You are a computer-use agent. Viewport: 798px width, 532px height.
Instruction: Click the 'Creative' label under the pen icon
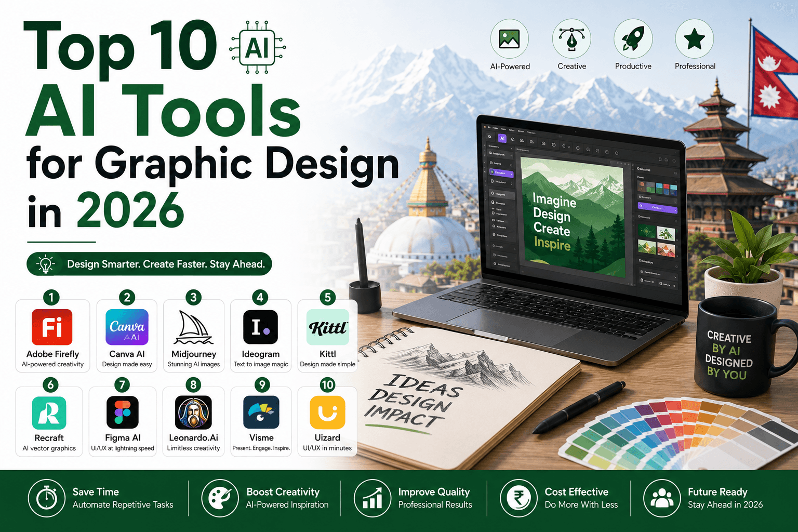click(x=571, y=66)
